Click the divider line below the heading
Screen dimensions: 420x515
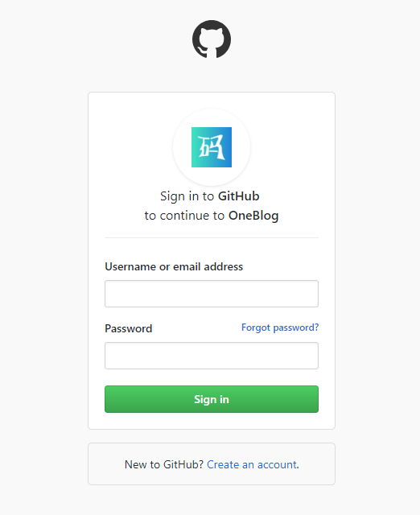pyautogui.click(x=212, y=237)
